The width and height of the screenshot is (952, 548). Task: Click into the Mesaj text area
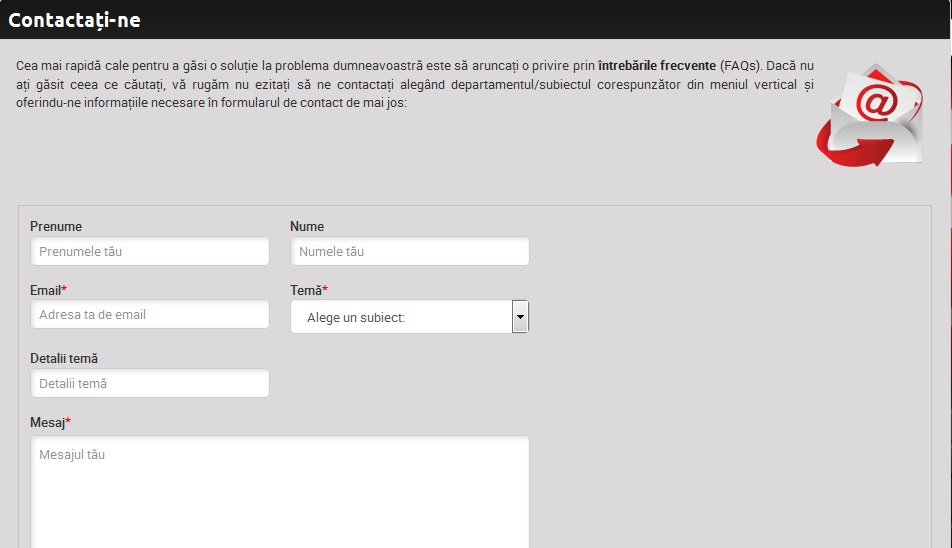[280, 492]
